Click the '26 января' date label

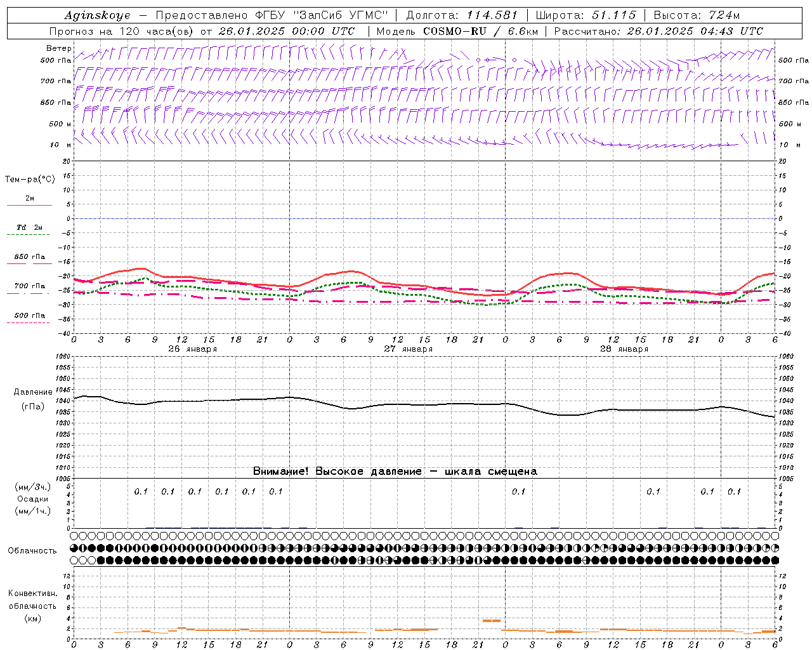tap(193, 349)
